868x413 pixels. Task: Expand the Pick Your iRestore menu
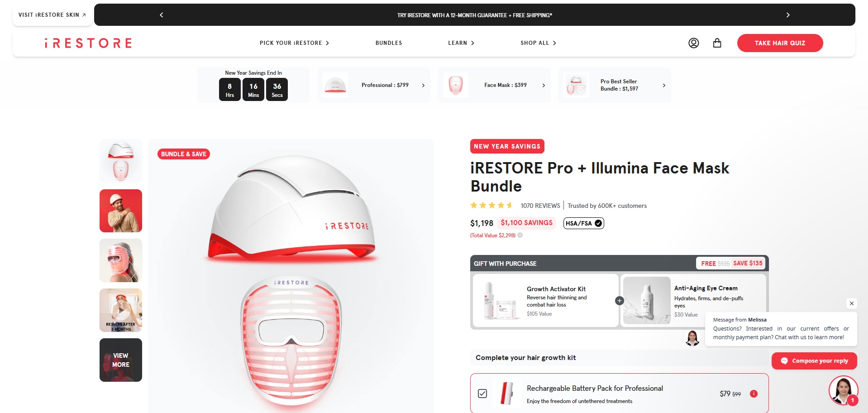pos(294,43)
